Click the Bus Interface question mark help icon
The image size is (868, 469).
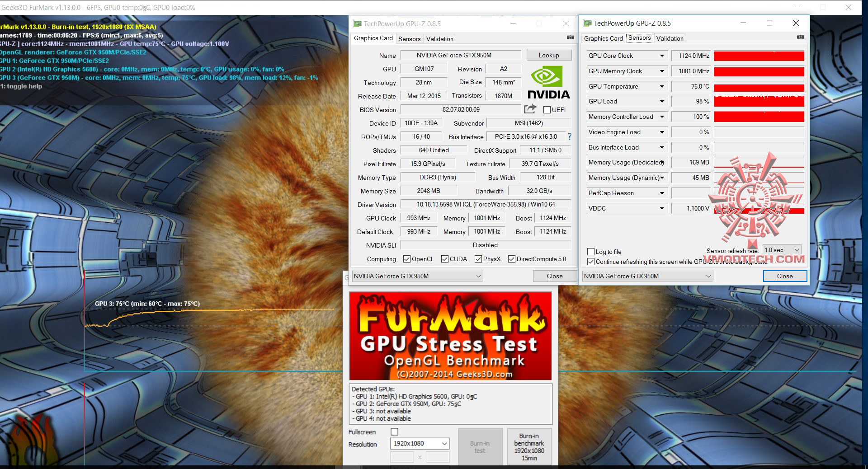[570, 136]
